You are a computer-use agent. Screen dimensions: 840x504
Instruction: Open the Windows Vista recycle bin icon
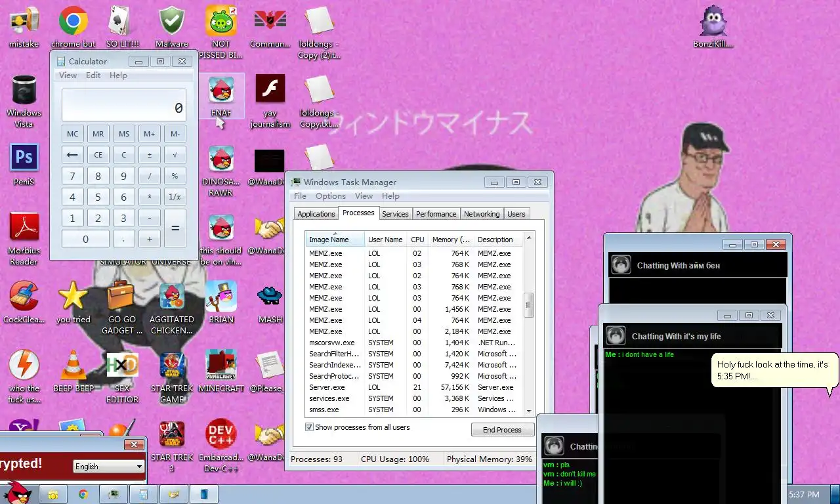point(24,100)
